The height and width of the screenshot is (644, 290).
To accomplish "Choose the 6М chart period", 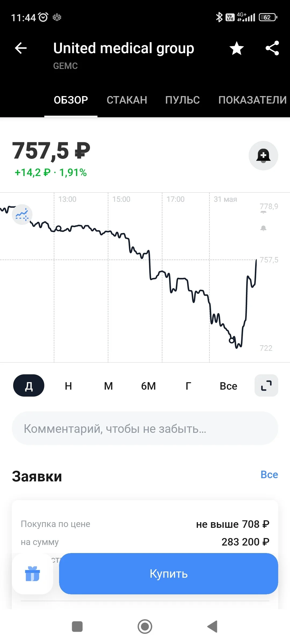I will 148,386.
